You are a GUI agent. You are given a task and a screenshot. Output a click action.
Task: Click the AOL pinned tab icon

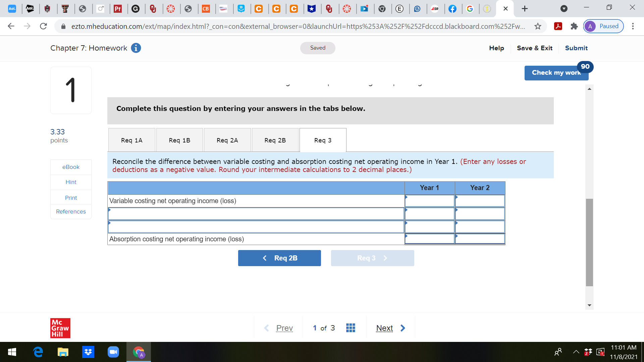(x=12, y=9)
